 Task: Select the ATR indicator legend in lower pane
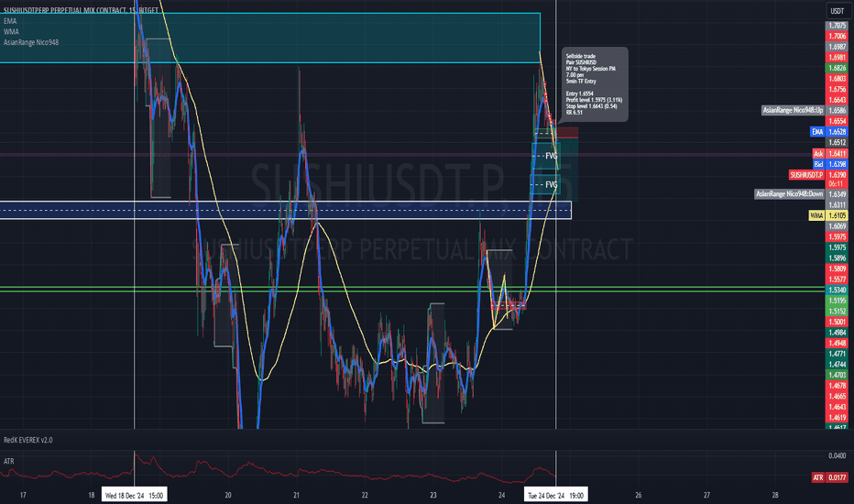[9, 461]
